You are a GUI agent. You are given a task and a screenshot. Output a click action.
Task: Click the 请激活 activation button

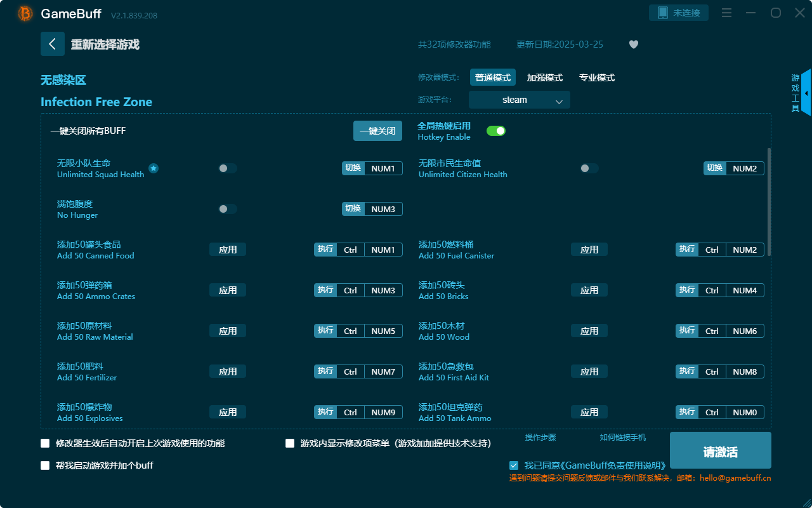pos(720,450)
